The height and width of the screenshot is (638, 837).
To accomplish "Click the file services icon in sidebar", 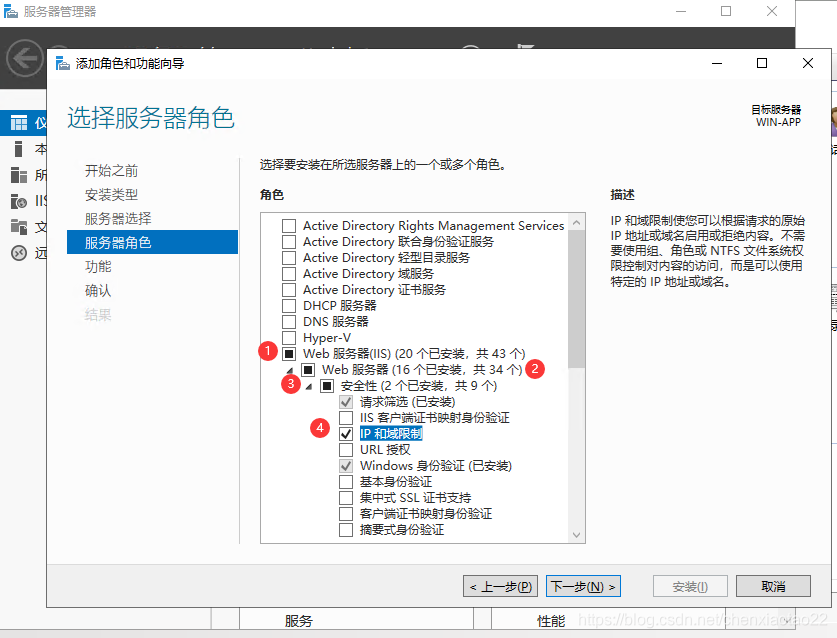I will coord(19,227).
